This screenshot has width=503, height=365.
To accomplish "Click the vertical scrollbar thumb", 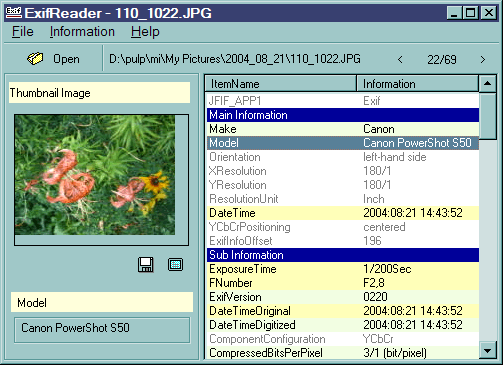I will [x=487, y=116].
